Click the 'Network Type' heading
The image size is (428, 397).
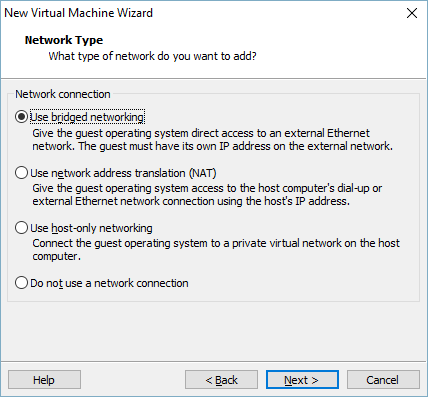click(x=64, y=40)
